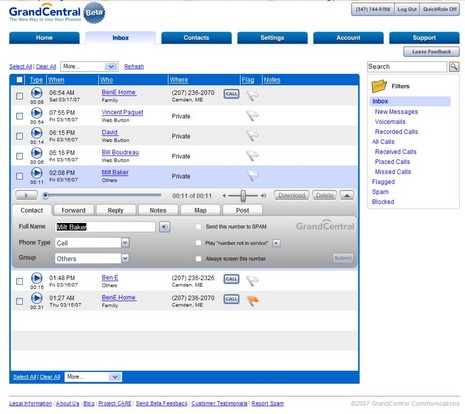465x414 pixels.
Task: Flag Milt Baker's message
Action: 252,176
